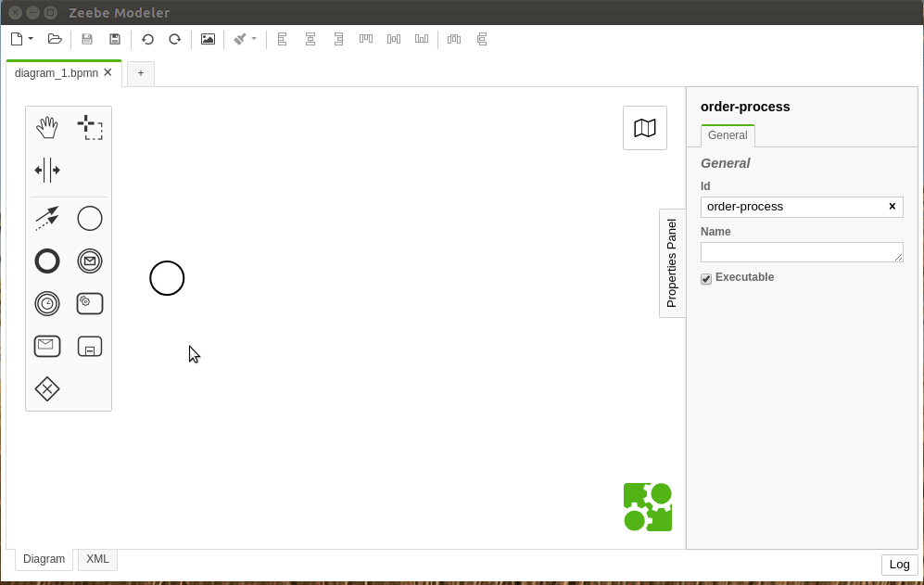Open the Log panel
924x585 pixels.
coord(899,565)
